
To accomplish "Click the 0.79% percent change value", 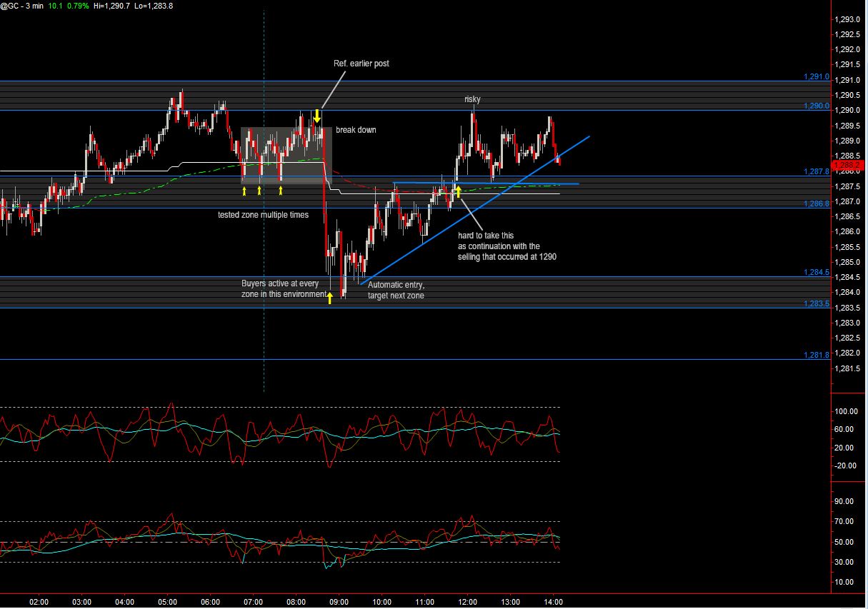I will pos(78,6).
